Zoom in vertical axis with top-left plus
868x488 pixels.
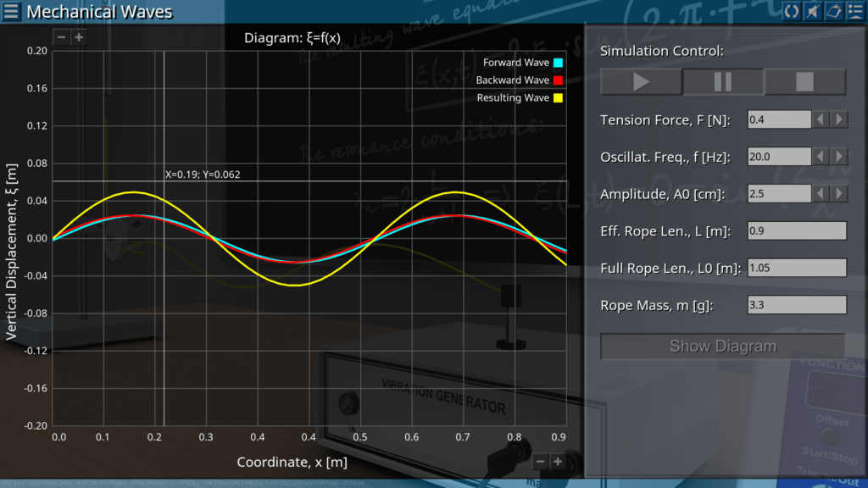click(x=78, y=37)
